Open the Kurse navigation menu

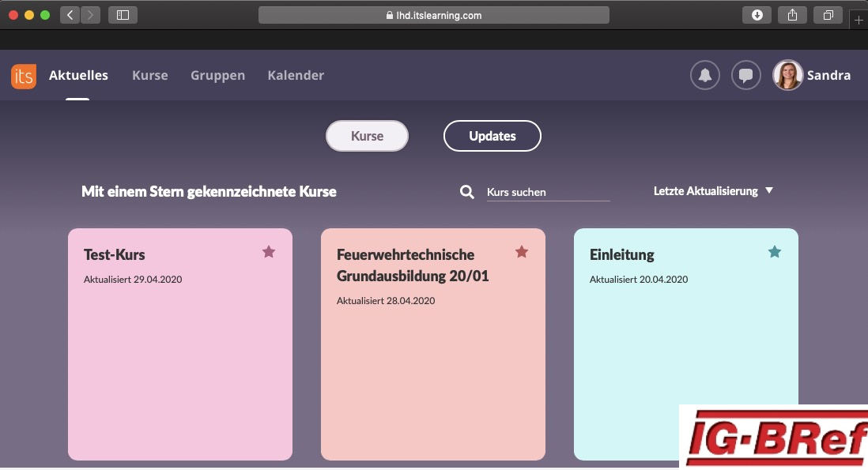coord(150,75)
